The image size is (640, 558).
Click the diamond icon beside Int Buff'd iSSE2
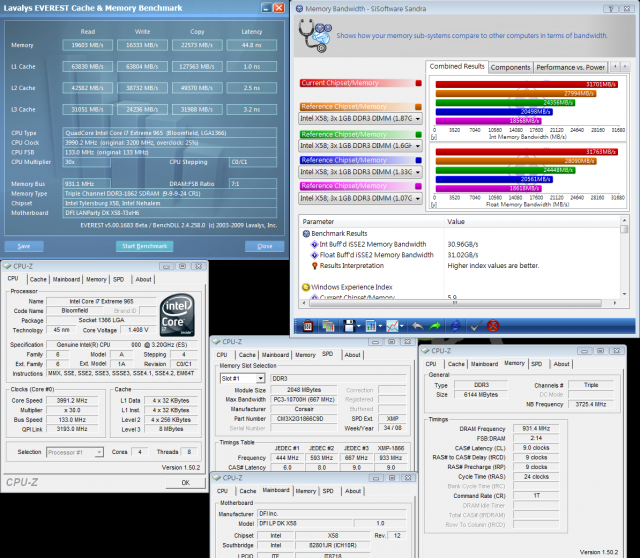click(314, 245)
